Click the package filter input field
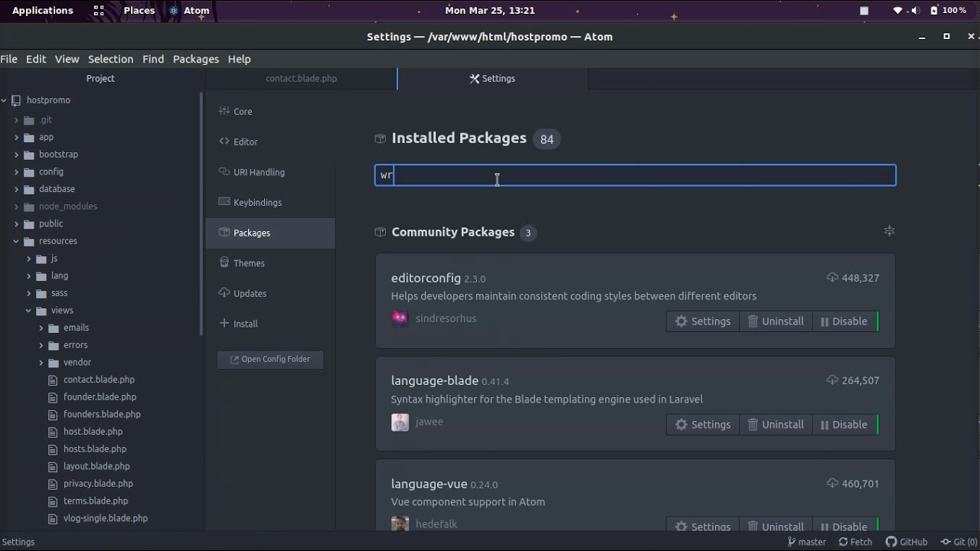The image size is (980, 551). tap(635, 175)
